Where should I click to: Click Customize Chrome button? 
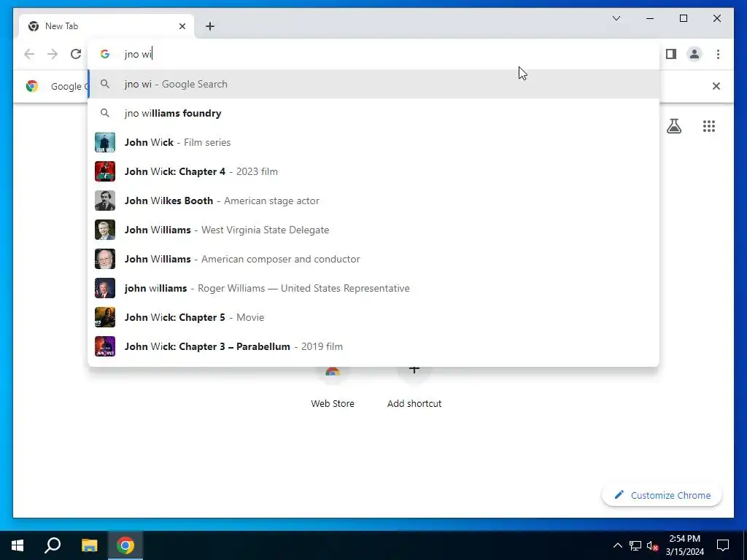662,495
